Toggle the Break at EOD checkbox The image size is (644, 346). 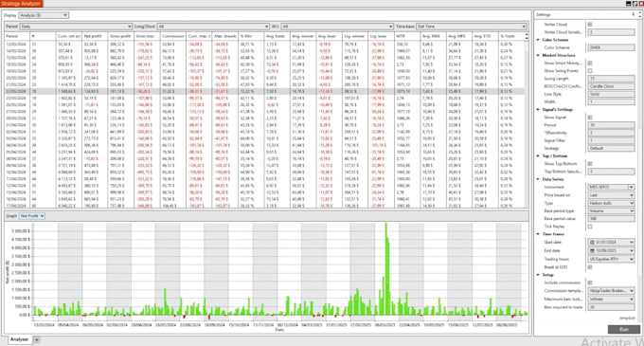pos(590,267)
